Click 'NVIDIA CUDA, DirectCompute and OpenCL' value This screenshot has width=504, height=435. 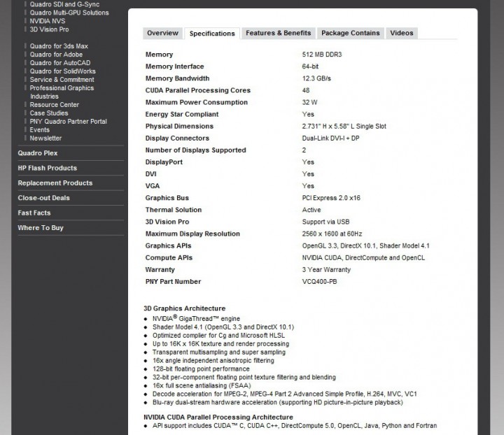coord(363,258)
